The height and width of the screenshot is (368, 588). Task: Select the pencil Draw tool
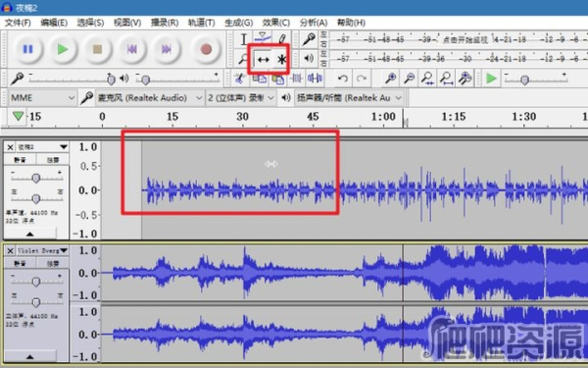[282, 38]
